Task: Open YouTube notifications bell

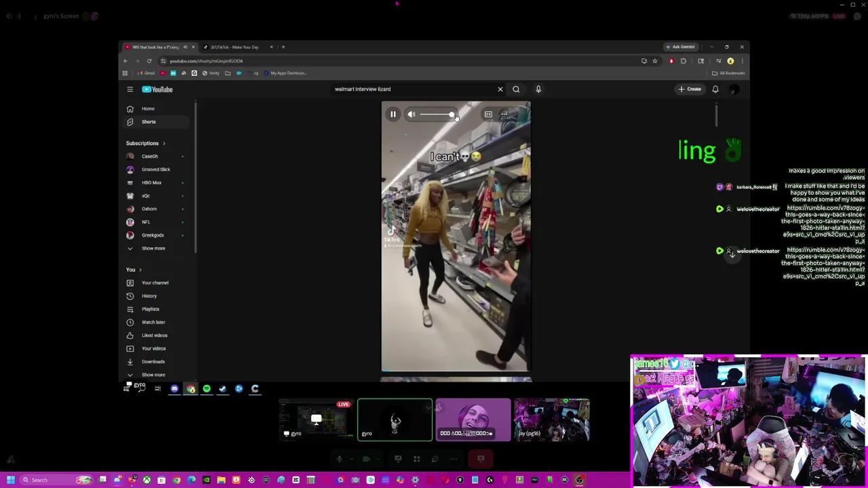Action: 715,89
